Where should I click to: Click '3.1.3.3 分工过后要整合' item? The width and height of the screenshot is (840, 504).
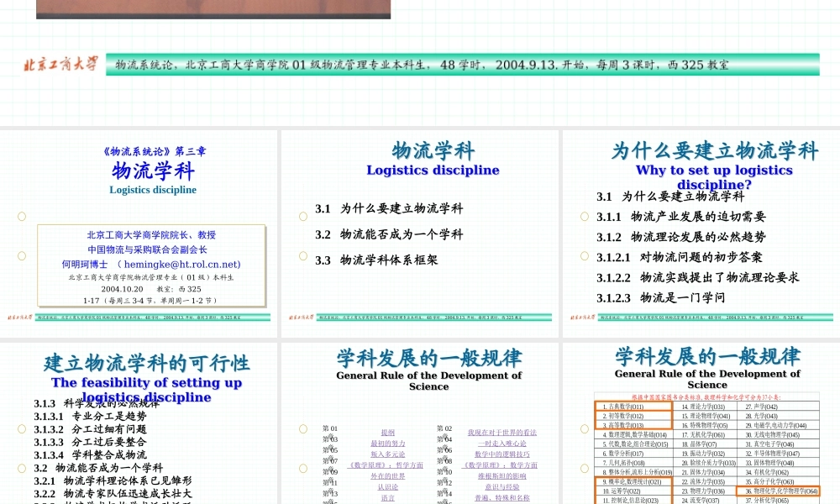[x=90, y=442]
